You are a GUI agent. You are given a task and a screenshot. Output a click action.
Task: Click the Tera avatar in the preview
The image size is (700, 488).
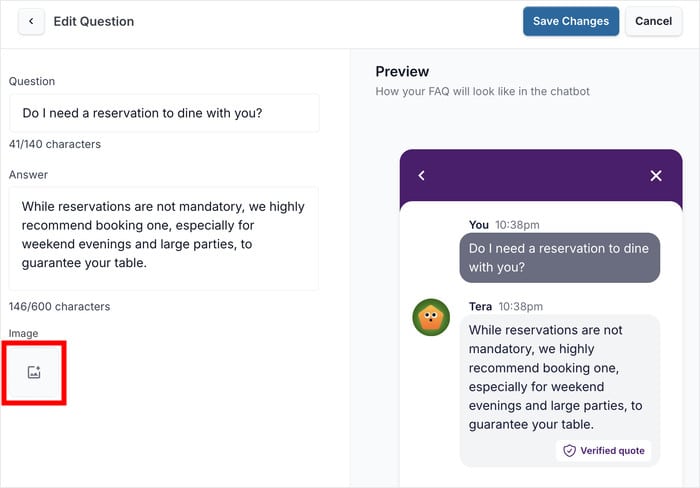click(431, 317)
